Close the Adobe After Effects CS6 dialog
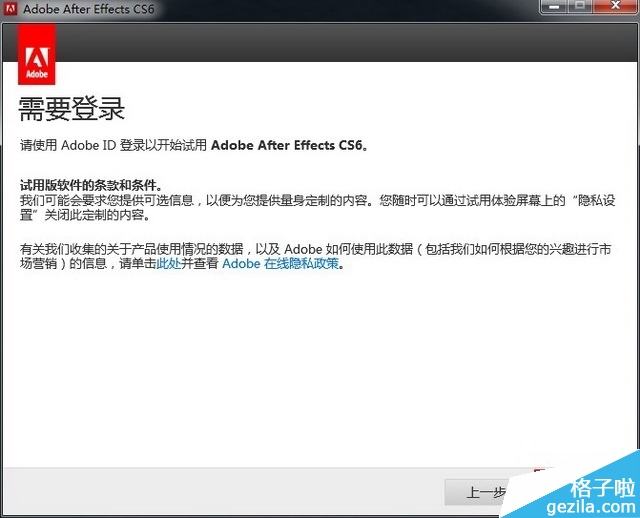640x518 pixels. [x=614, y=8]
